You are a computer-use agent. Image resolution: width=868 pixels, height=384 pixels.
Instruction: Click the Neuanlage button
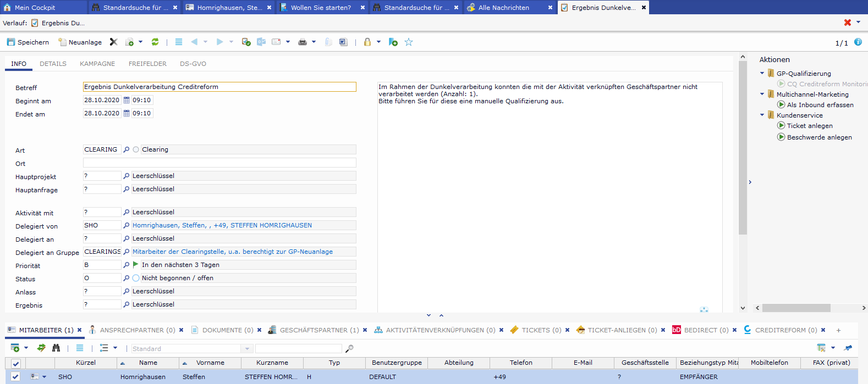click(x=80, y=42)
